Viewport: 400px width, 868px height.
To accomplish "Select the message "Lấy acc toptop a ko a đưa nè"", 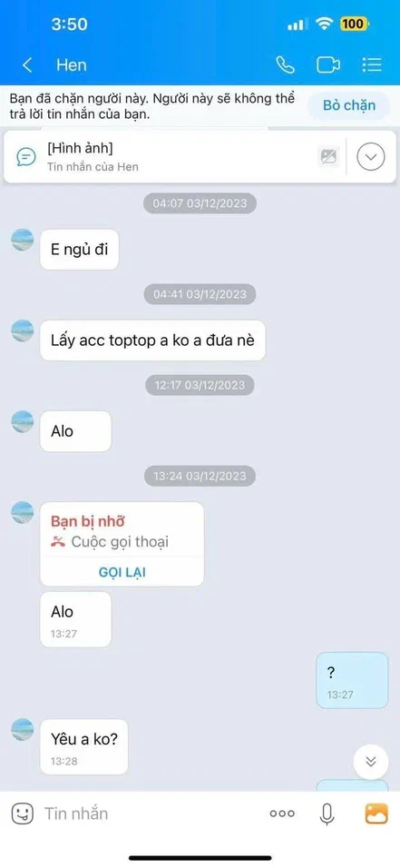I will [x=152, y=340].
